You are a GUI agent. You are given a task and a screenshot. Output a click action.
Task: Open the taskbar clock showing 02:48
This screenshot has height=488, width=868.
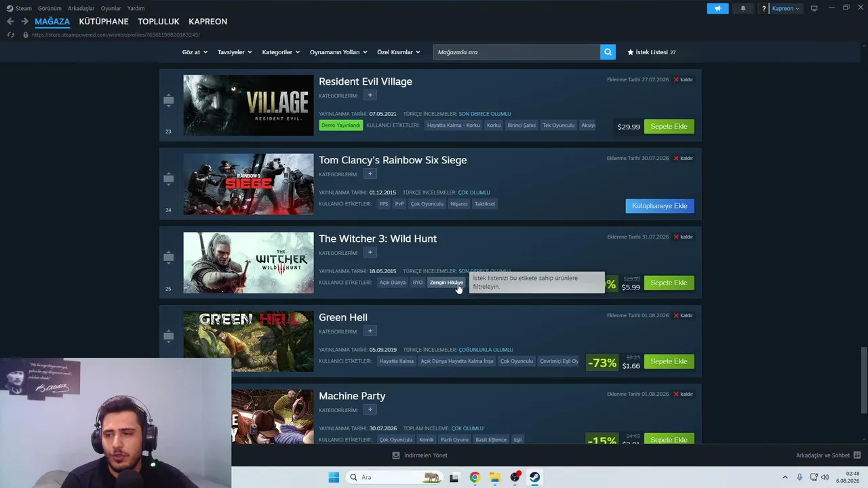pyautogui.click(x=848, y=477)
